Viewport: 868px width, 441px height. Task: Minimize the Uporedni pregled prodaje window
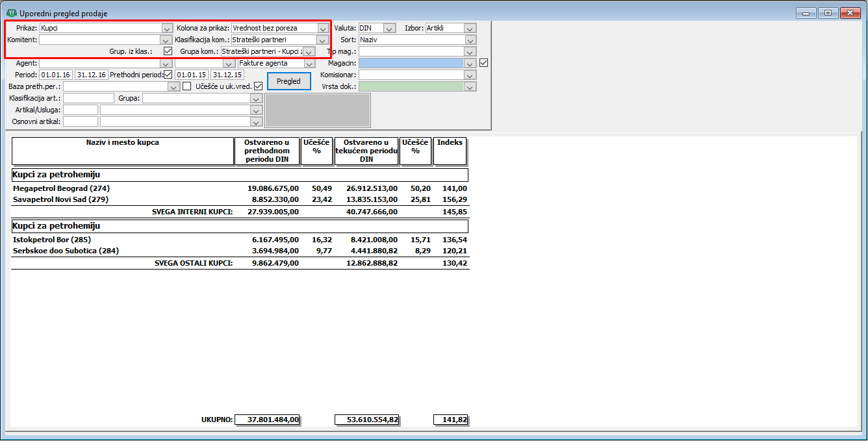807,13
